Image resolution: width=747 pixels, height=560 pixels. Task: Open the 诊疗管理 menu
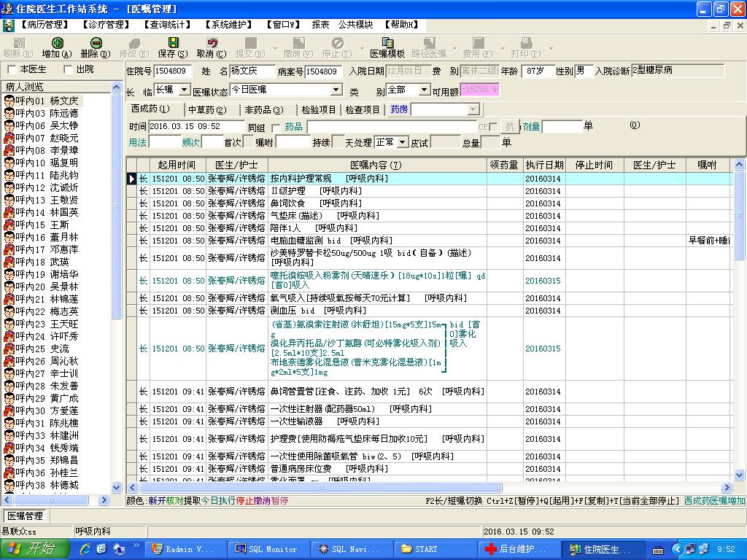pyautogui.click(x=107, y=24)
